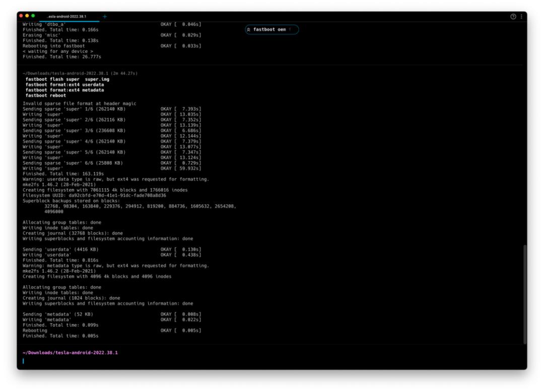Image resolution: width=544 pixels, height=392 pixels.
Task: Open a new tab with the plus icon
Action: [x=105, y=16]
